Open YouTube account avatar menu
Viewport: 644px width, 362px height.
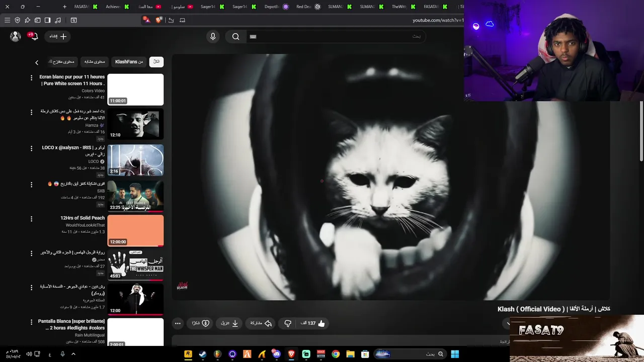pyautogui.click(x=16, y=36)
